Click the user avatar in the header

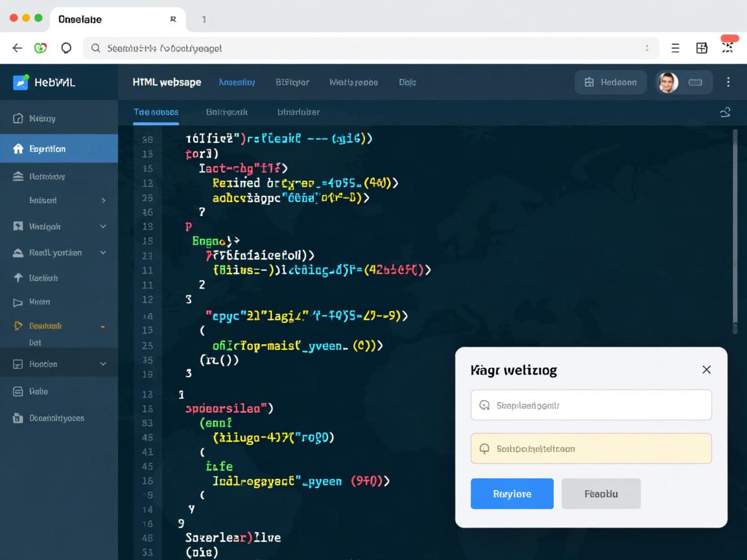pyautogui.click(x=667, y=82)
